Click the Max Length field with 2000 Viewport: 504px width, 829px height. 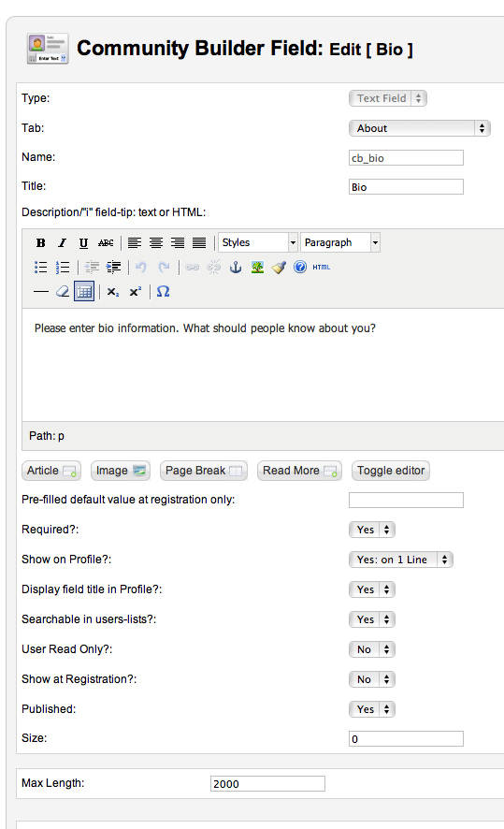[x=267, y=784]
